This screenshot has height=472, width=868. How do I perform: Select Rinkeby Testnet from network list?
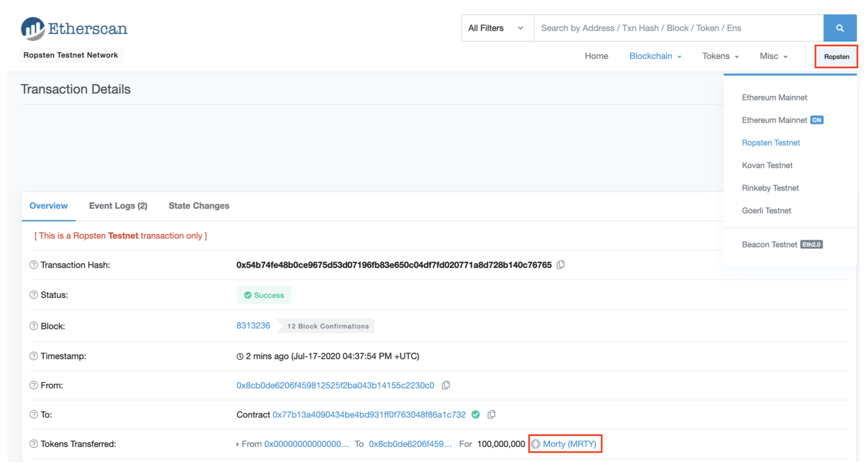[x=770, y=188]
